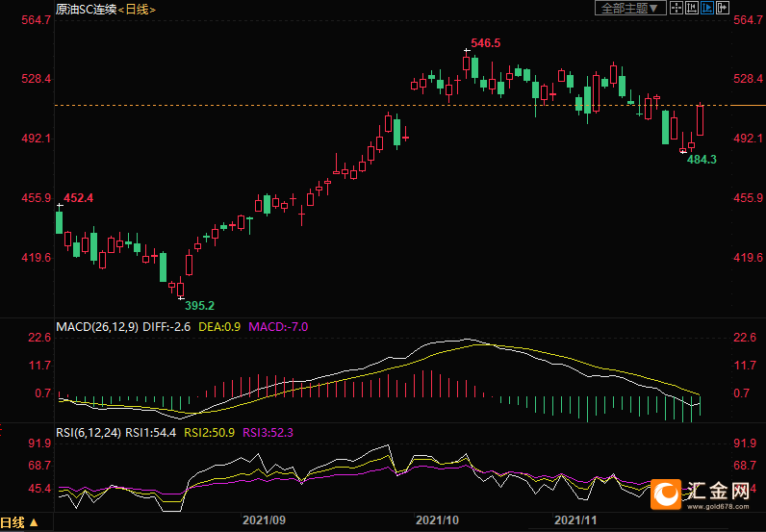Click the MACD(26,12,9) indicator name
The image size is (766, 532).
pos(97,326)
